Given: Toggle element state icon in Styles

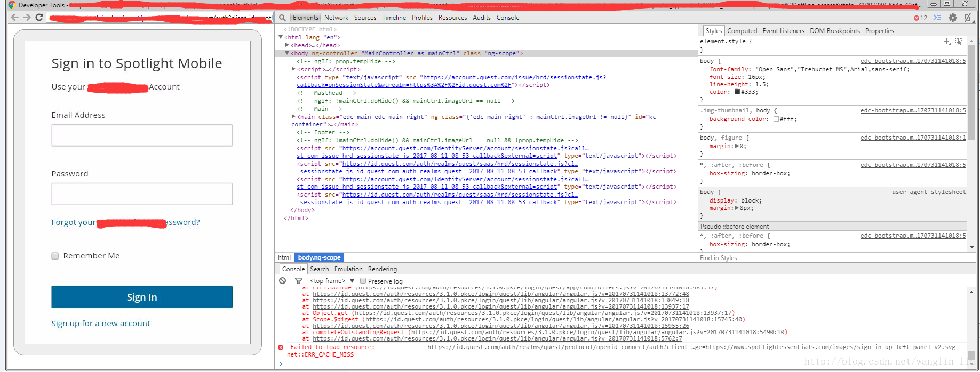Looking at the screenshot, I should [959, 41].
